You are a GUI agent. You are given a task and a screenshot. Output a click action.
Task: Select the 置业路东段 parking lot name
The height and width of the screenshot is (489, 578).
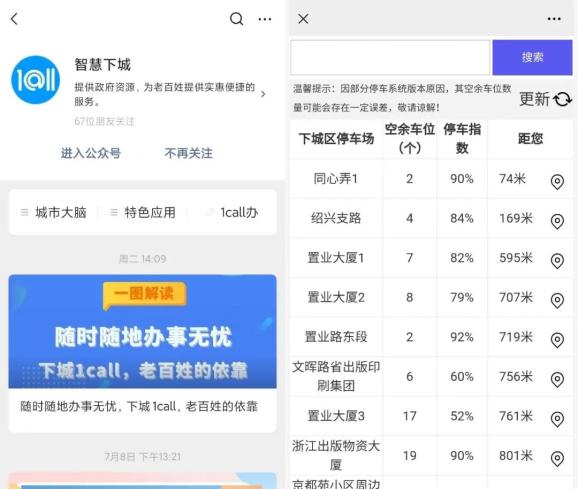pyautogui.click(x=336, y=337)
